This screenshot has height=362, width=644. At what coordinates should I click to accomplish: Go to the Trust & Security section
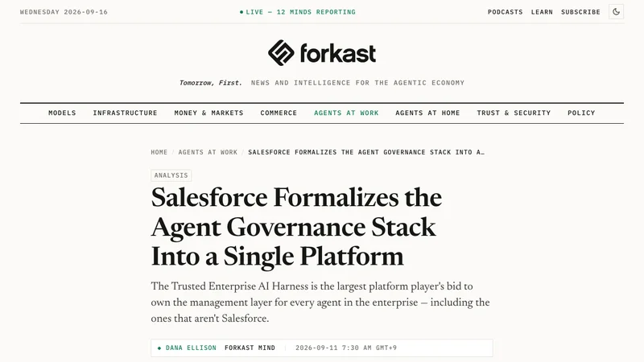click(x=514, y=113)
